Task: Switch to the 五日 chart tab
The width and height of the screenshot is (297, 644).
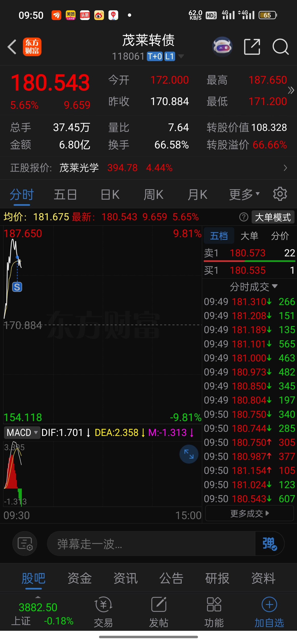Action: tap(65, 194)
